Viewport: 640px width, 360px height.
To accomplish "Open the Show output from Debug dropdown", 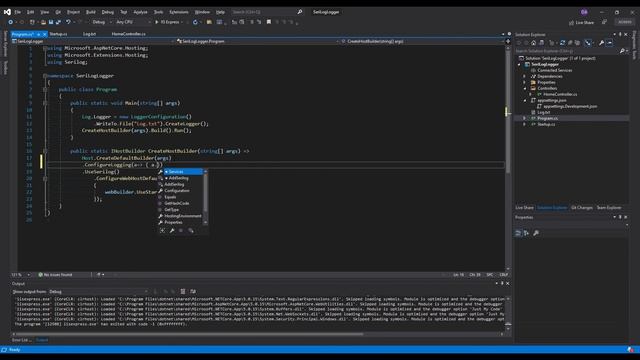I will point(98,291).
